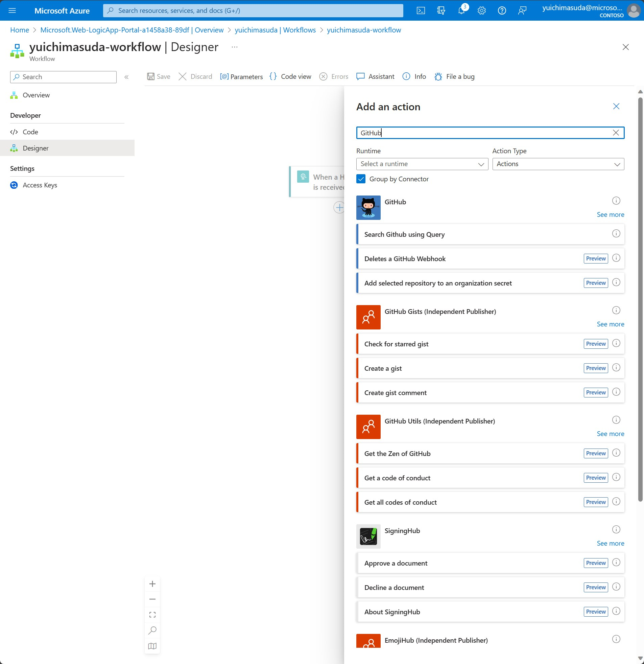
Task: Open portal settings gear
Action: (481, 10)
